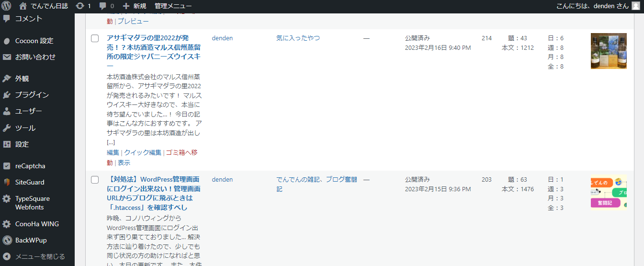Click the SiteGuard shield icon
The height and width of the screenshot is (266, 644).
pyautogui.click(x=7, y=182)
